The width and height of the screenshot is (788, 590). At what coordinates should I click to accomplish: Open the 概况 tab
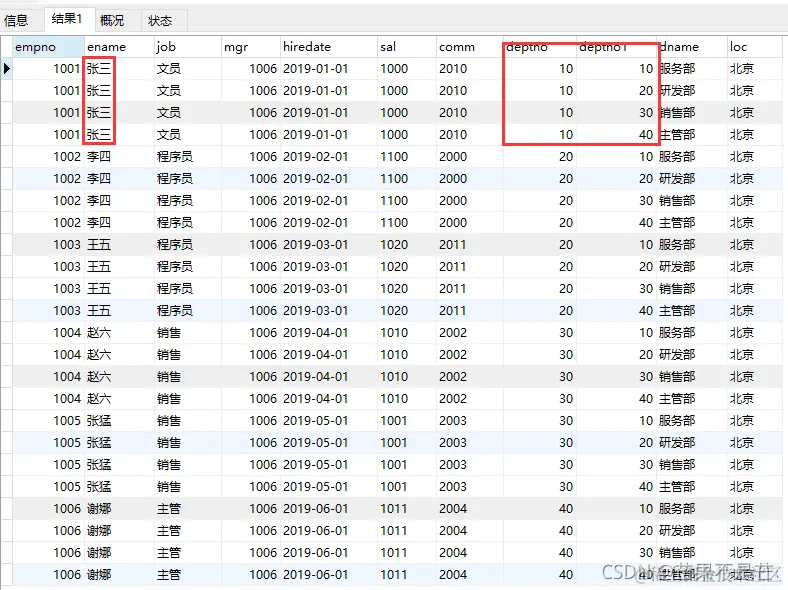click(112, 21)
